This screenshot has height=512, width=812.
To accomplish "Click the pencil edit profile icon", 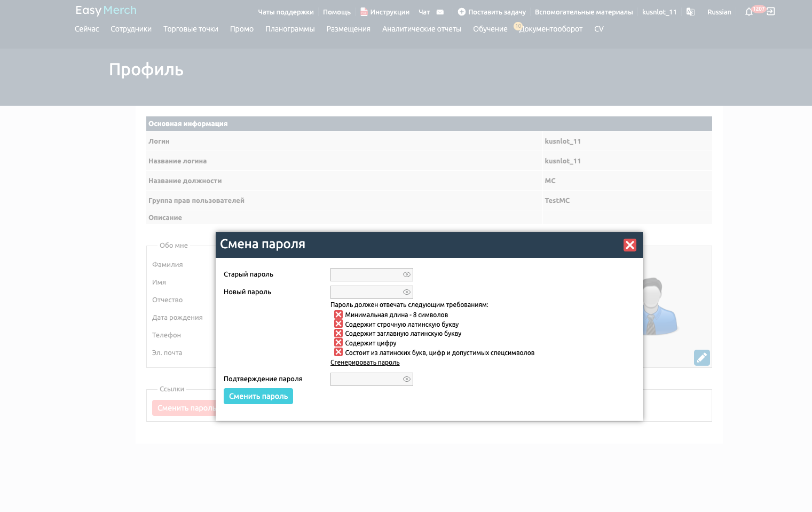I will (701, 358).
